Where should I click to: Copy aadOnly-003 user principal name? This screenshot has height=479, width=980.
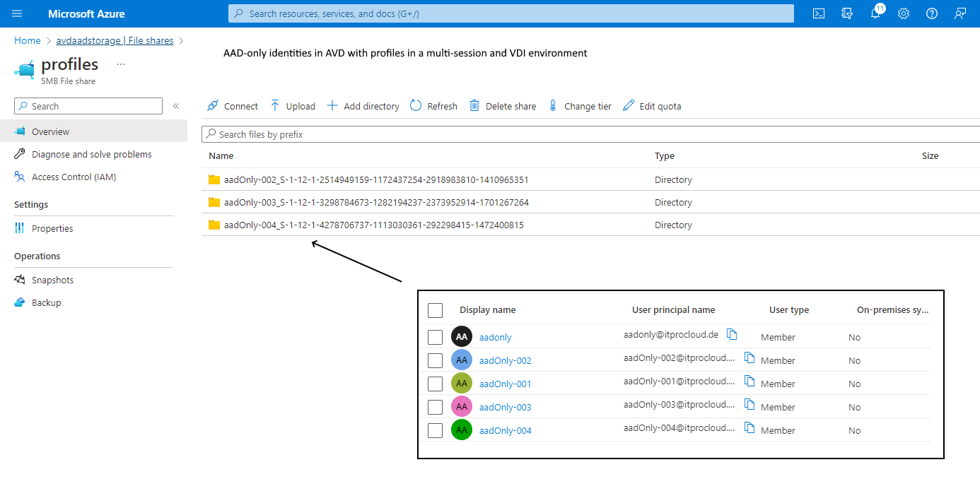[749, 405]
